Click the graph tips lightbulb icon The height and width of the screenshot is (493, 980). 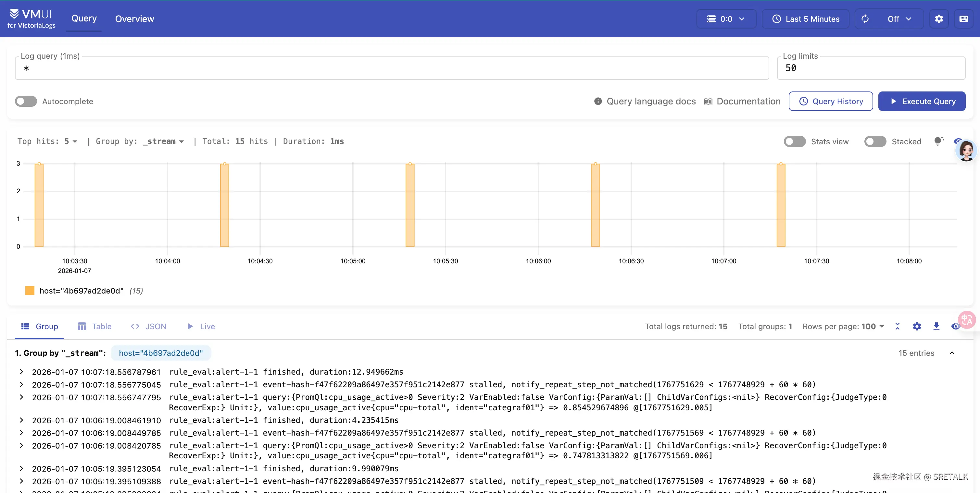[938, 141]
